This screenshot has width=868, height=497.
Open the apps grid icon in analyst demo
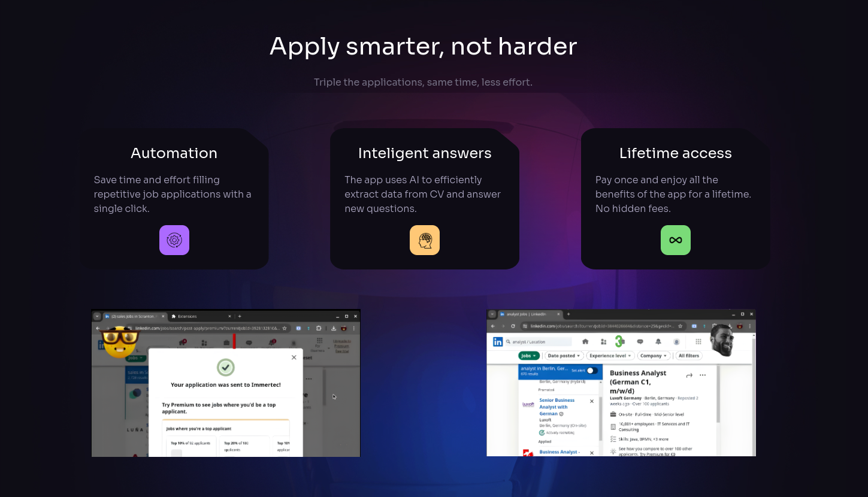click(698, 341)
